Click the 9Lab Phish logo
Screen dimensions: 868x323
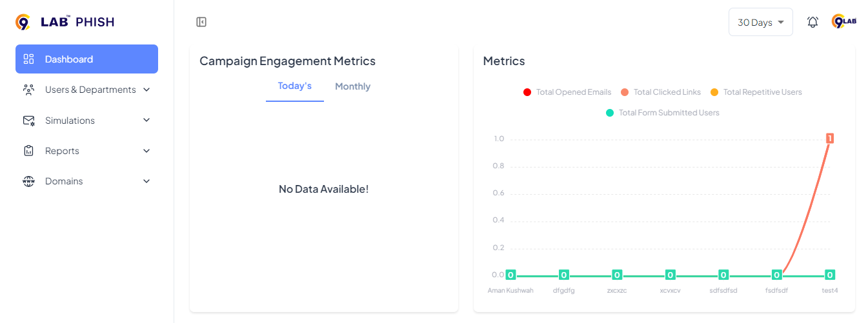click(65, 23)
